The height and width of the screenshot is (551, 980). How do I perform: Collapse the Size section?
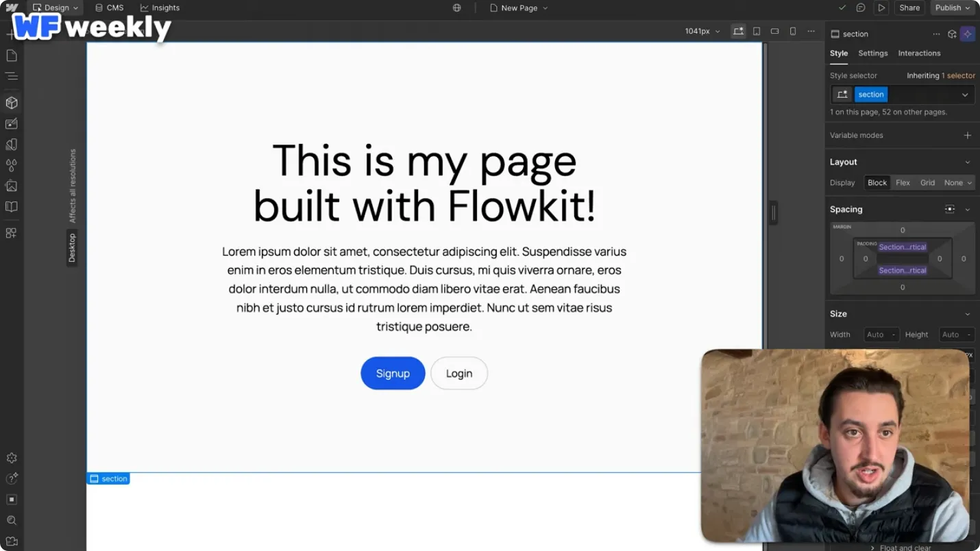click(968, 314)
